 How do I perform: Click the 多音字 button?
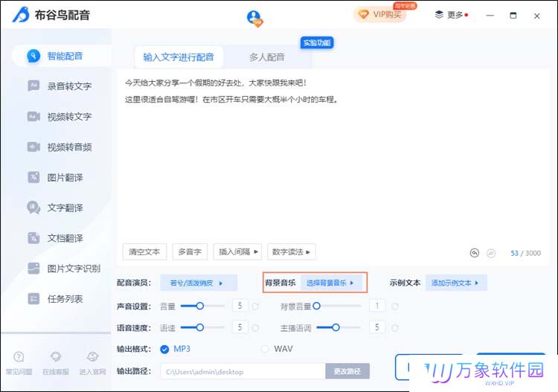coord(190,252)
